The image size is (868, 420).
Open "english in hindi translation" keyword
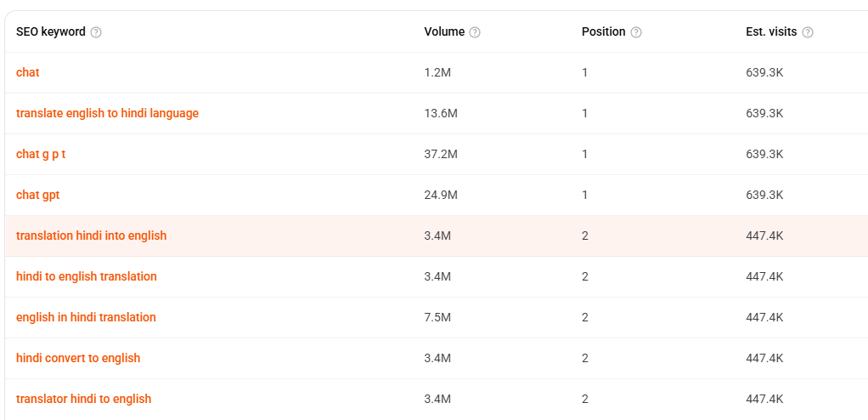[86, 317]
